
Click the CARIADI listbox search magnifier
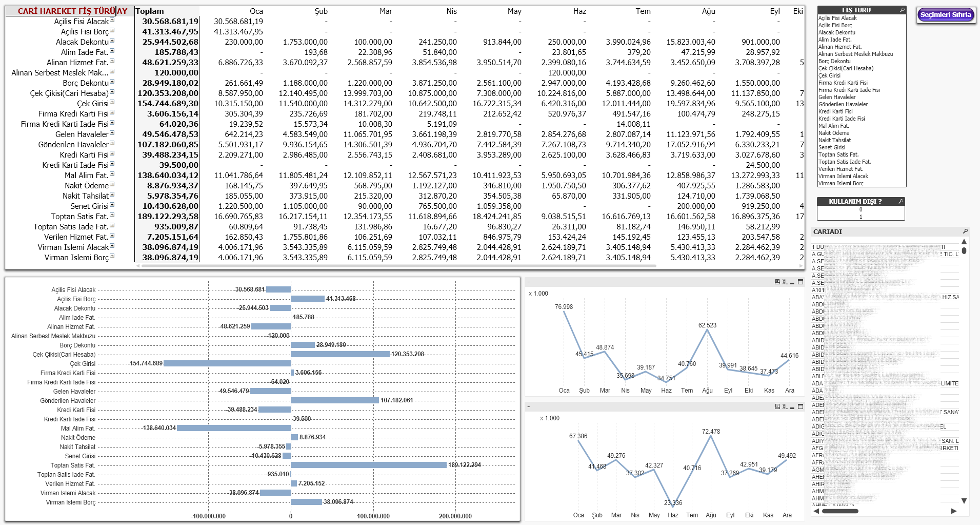(965, 231)
